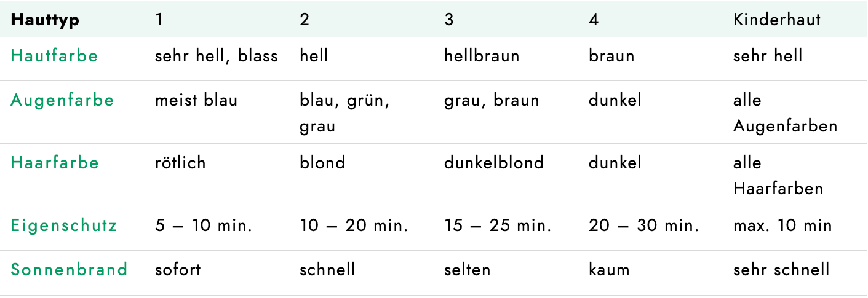This screenshot has width=868, height=298.
Task: Click the Augenfarbe row label
Action: (x=62, y=100)
